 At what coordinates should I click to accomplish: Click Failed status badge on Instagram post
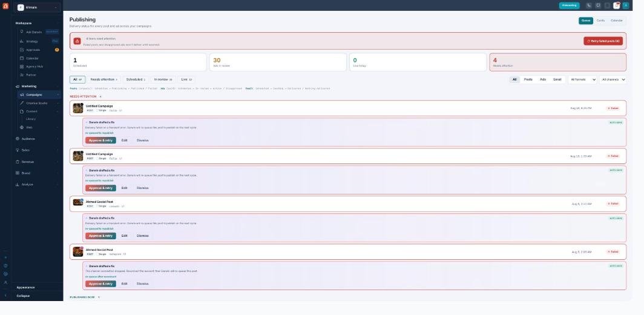pos(613,251)
